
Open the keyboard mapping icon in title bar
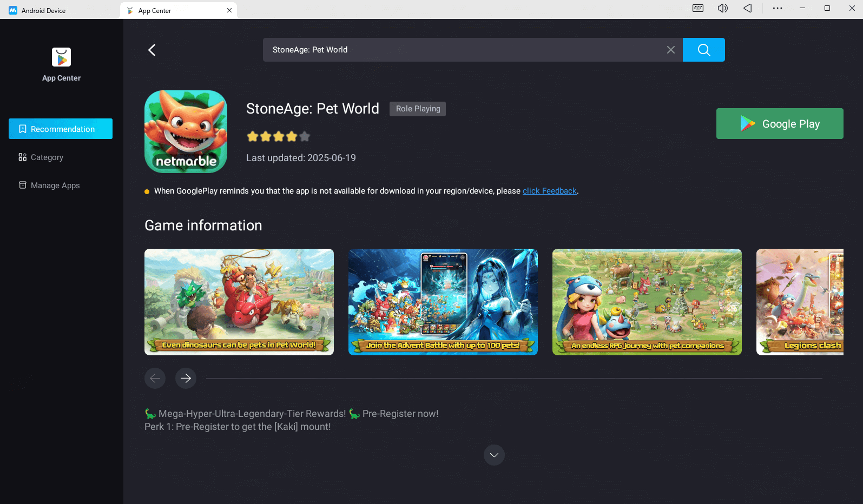(698, 8)
